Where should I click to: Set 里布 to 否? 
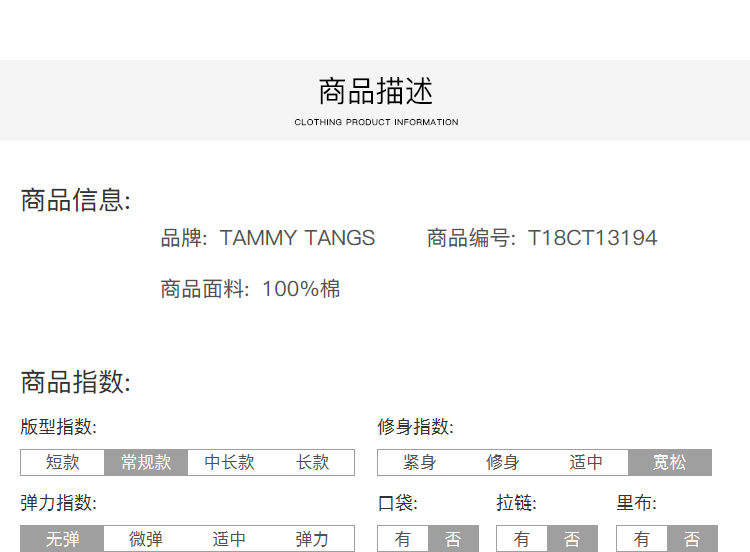[x=692, y=539]
